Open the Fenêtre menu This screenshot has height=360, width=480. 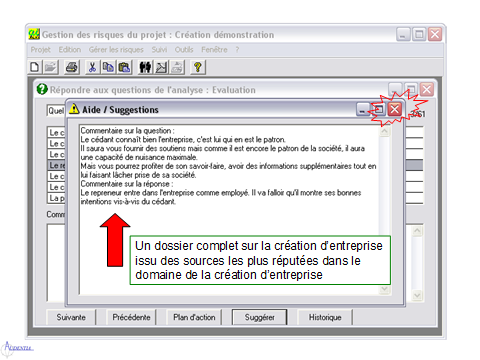pos(214,50)
